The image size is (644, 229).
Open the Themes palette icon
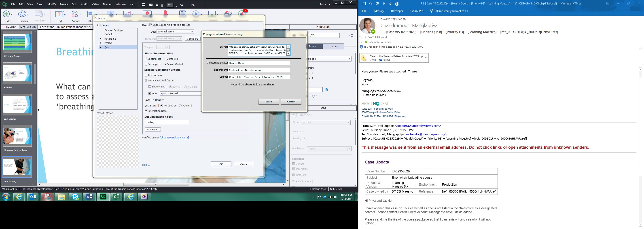(22, 14)
